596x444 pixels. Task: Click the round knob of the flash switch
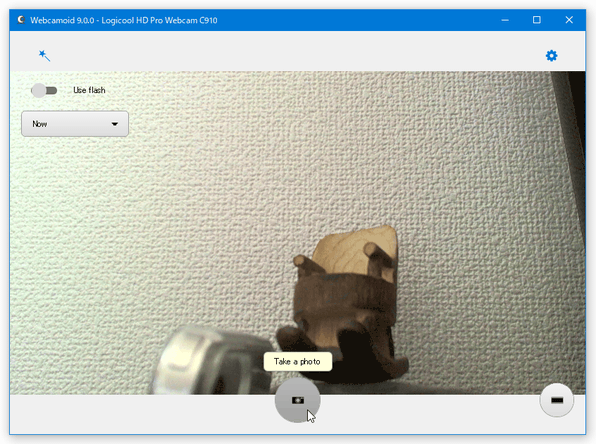point(38,90)
